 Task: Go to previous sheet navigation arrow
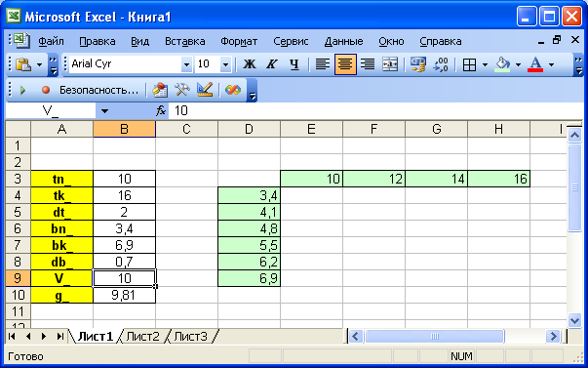pyautogui.click(x=28, y=337)
